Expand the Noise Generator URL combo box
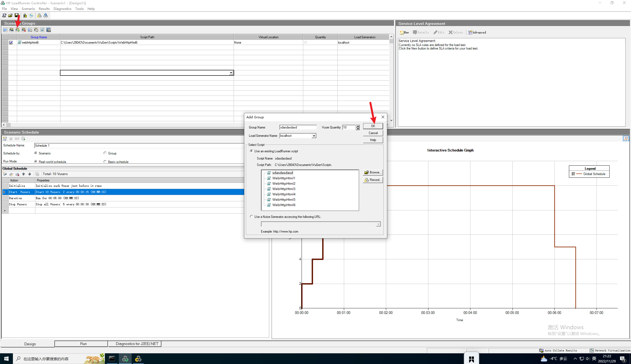This screenshot has width=631, height=364. 378,224
